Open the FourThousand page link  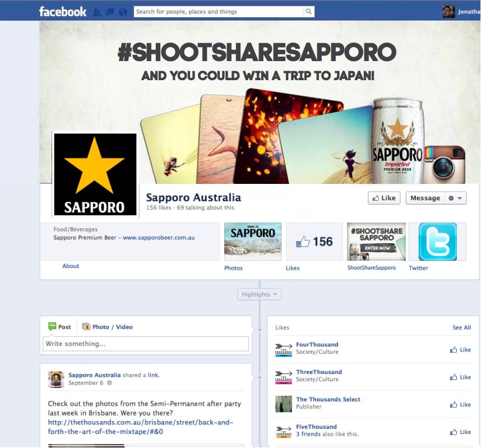pyautogui.click(x=317, y=345)
